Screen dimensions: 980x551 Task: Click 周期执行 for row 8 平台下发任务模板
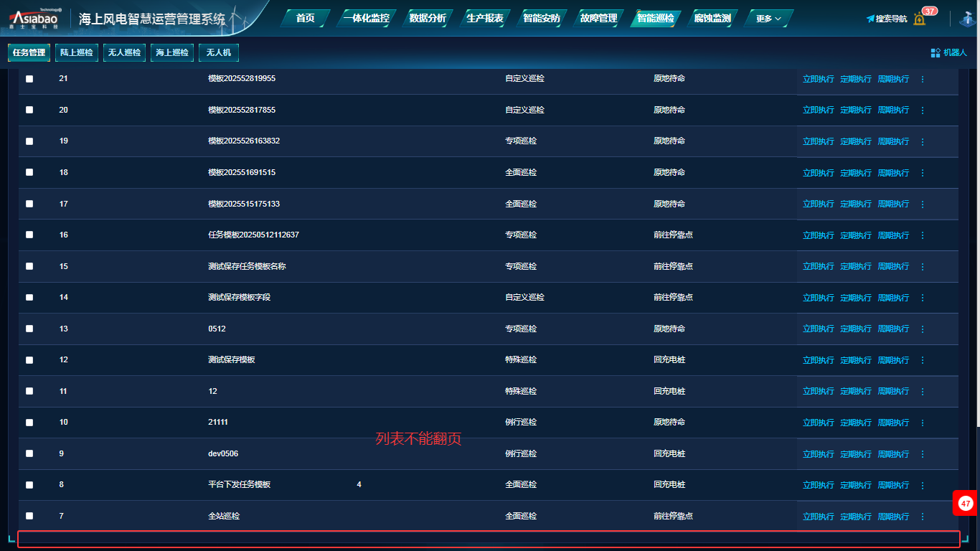coord(892,485)
